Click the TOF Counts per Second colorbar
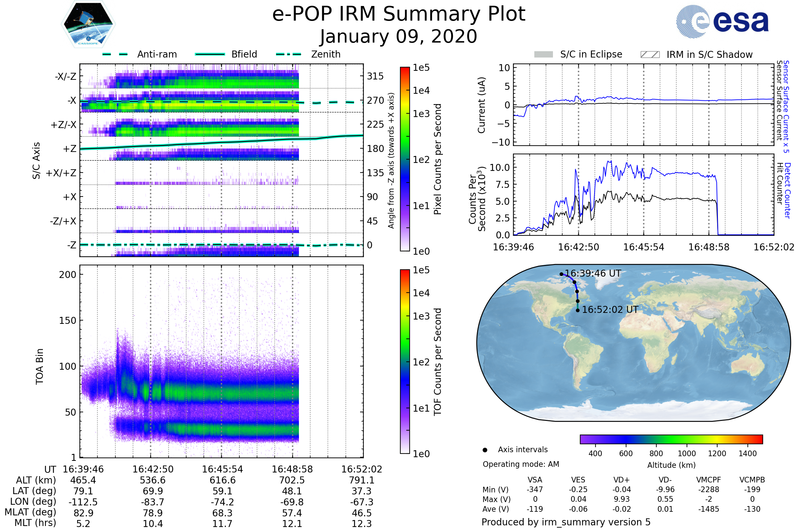Screen dimensions: 798x532 pos(405,361)
